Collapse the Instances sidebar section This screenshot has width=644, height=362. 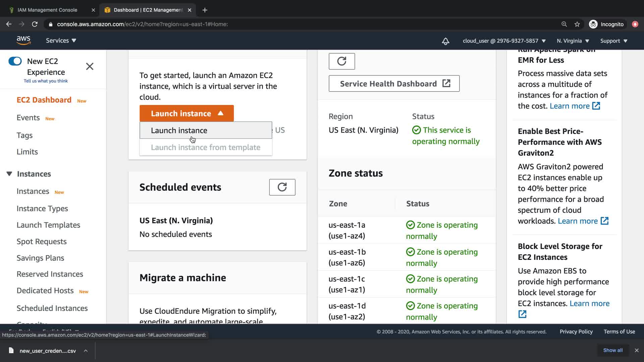pyautogui.click(x=9, y=174)
